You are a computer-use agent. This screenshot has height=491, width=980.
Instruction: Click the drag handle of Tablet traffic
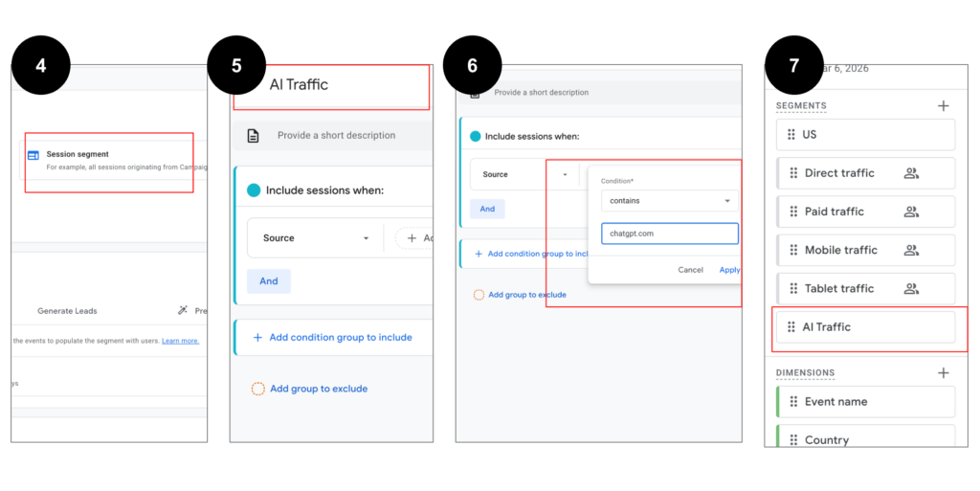pos(793,289)
